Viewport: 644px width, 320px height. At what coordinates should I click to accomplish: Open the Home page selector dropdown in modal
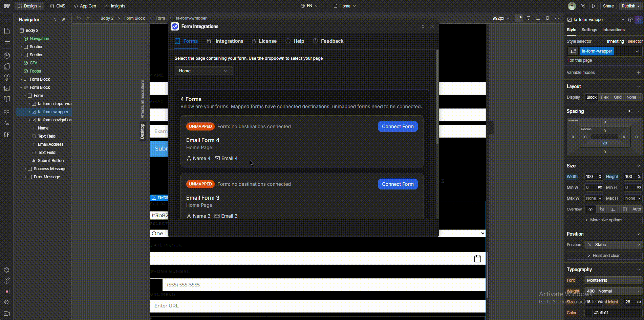(x=203, y=71)
